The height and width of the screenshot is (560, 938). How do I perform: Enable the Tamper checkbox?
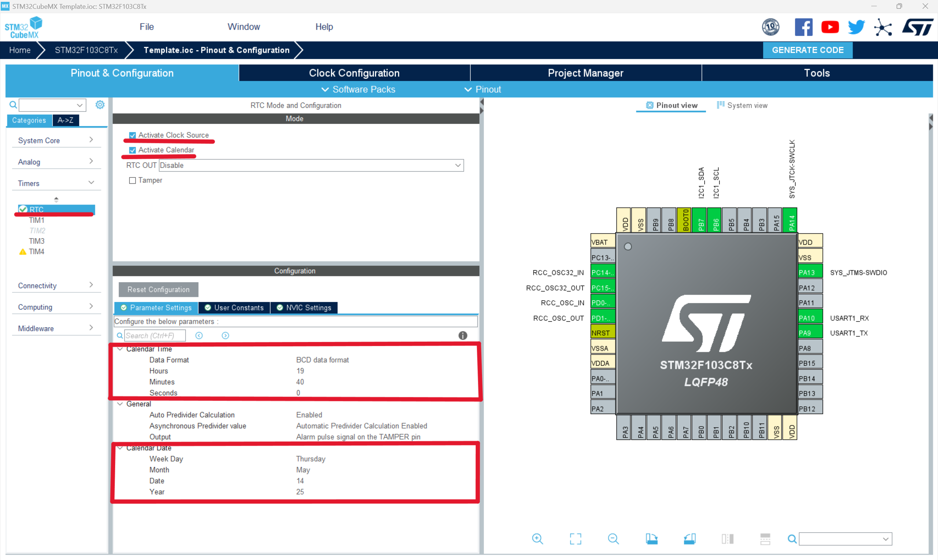132,180
